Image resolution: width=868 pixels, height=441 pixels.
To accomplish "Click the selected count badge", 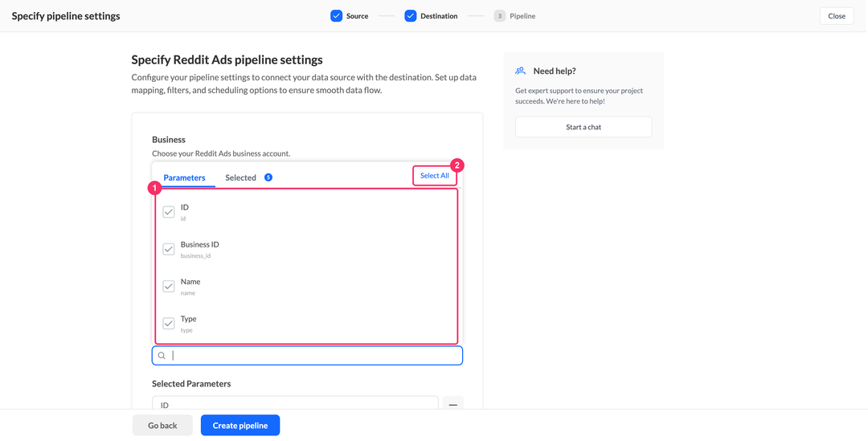I will [x=268, y=178].
